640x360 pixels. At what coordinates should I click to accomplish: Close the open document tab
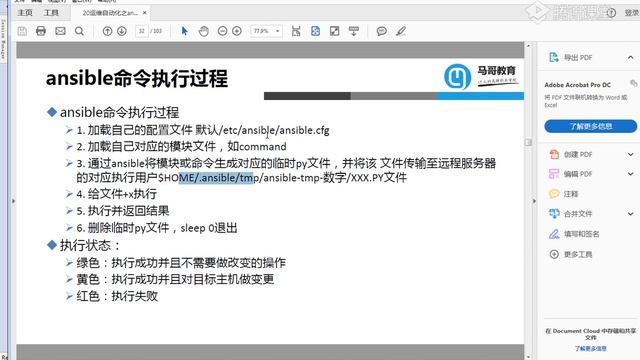coord(144,13)
